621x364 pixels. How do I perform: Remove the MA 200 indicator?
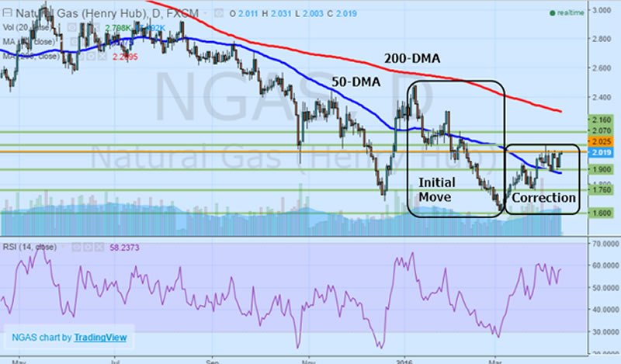(102, 56)
